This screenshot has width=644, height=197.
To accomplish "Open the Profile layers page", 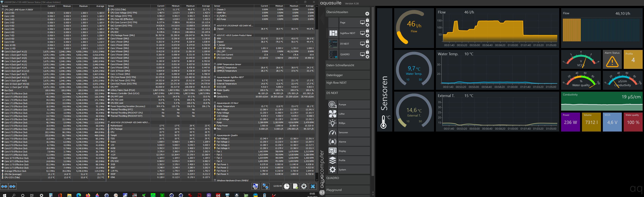I will click(349, 160).
